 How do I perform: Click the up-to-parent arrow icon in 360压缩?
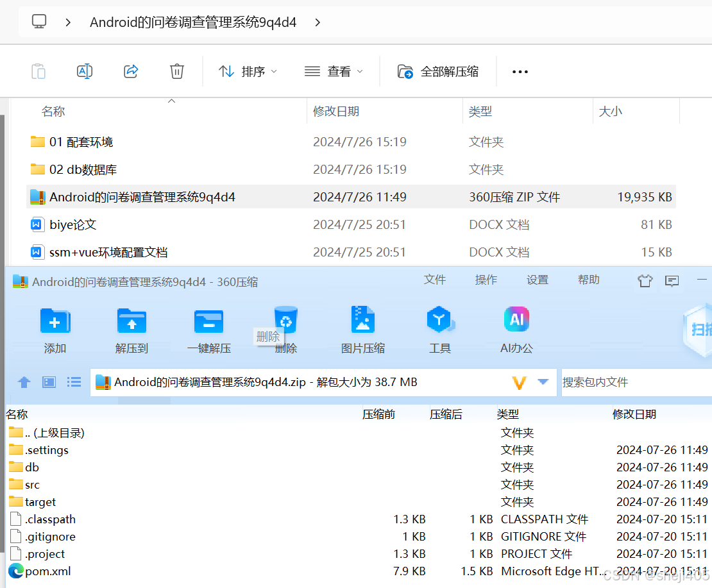(x=24, y=382)
